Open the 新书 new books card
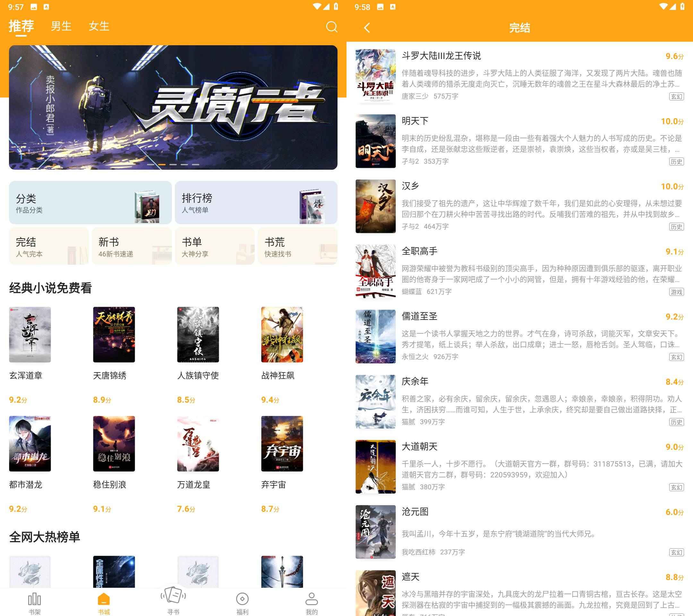 point(132,246)
